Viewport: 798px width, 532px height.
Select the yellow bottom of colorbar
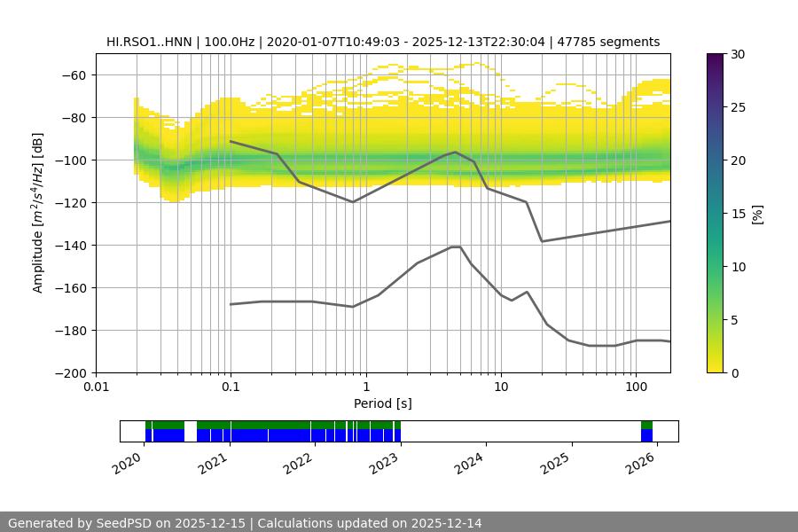pos(717,367)
